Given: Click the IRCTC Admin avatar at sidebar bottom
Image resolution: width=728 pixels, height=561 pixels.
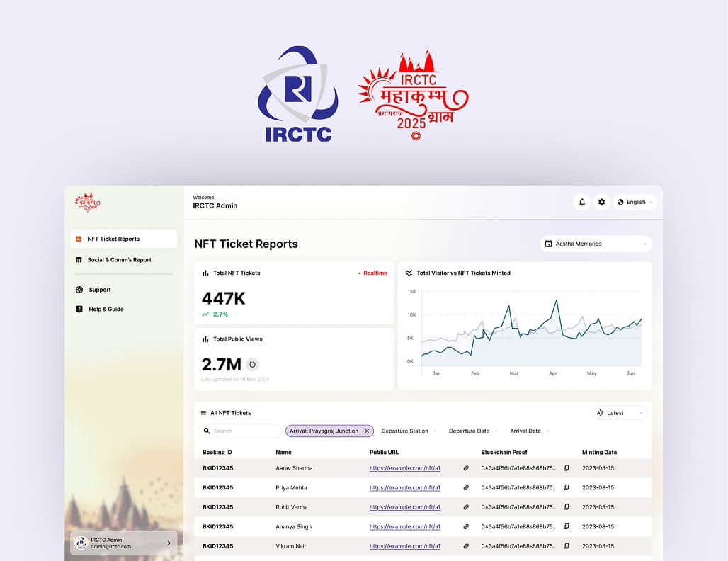Looking at the screenshot, I should coord(81,543).
